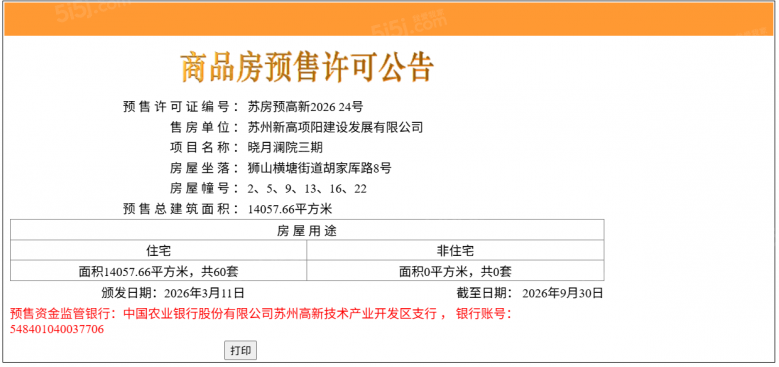Click the 项目名称 label

tap(204, 147)
